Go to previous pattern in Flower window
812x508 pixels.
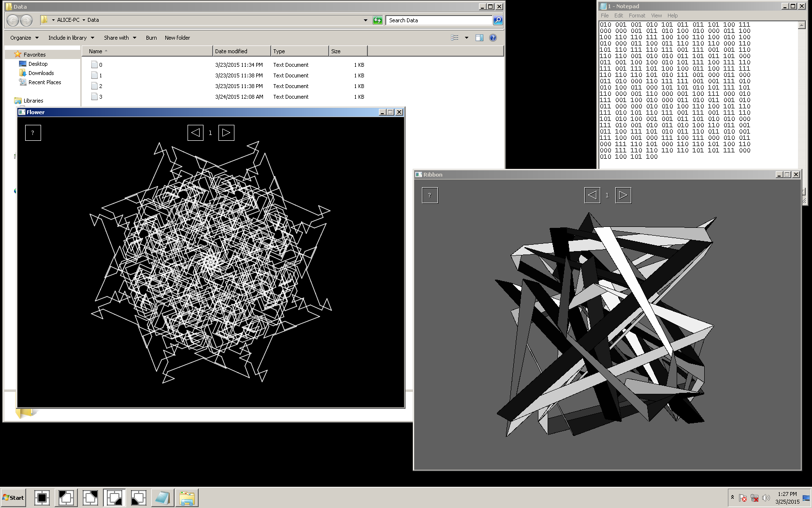point(195,133)
